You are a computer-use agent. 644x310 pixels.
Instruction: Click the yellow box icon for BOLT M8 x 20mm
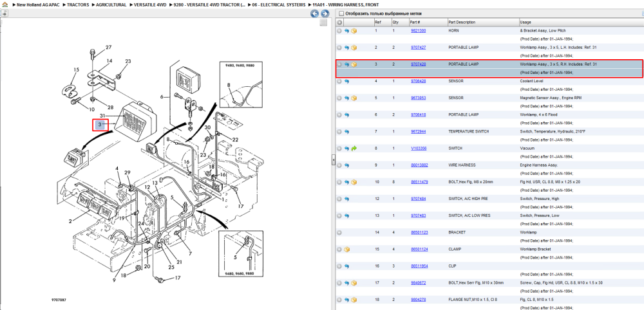pyautogui.click(x=354, y=182)
